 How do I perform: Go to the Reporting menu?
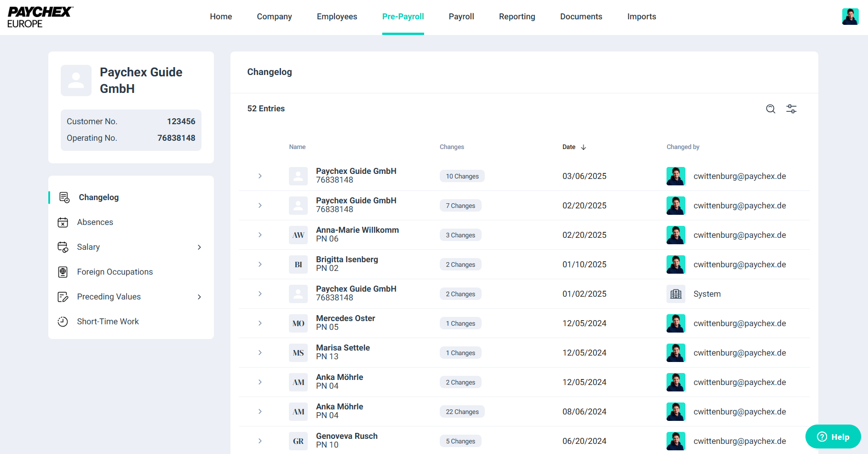tap(517, 17)
